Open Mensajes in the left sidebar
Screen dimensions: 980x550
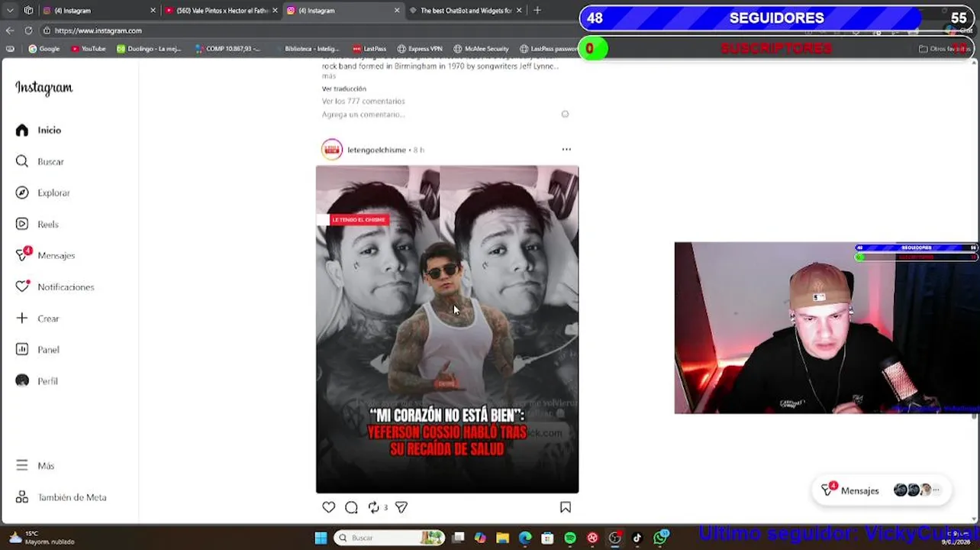click(45, 256)
